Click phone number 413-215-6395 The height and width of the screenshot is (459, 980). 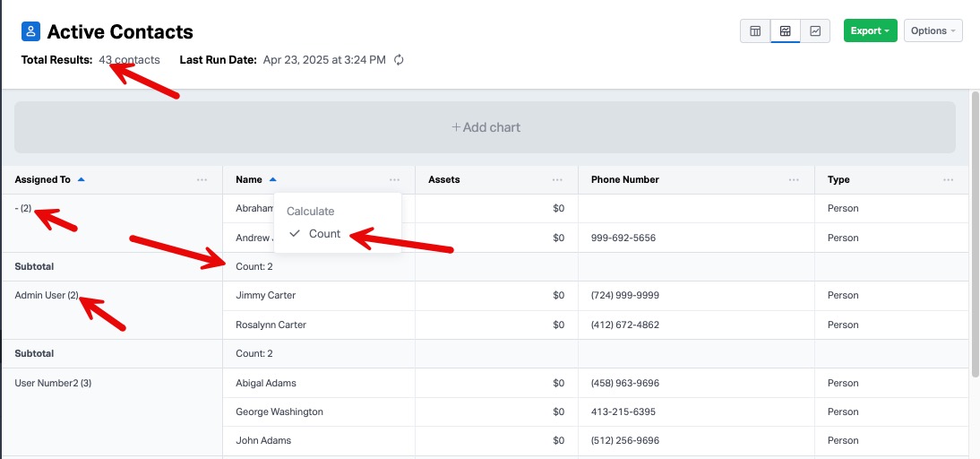[623, 411]
